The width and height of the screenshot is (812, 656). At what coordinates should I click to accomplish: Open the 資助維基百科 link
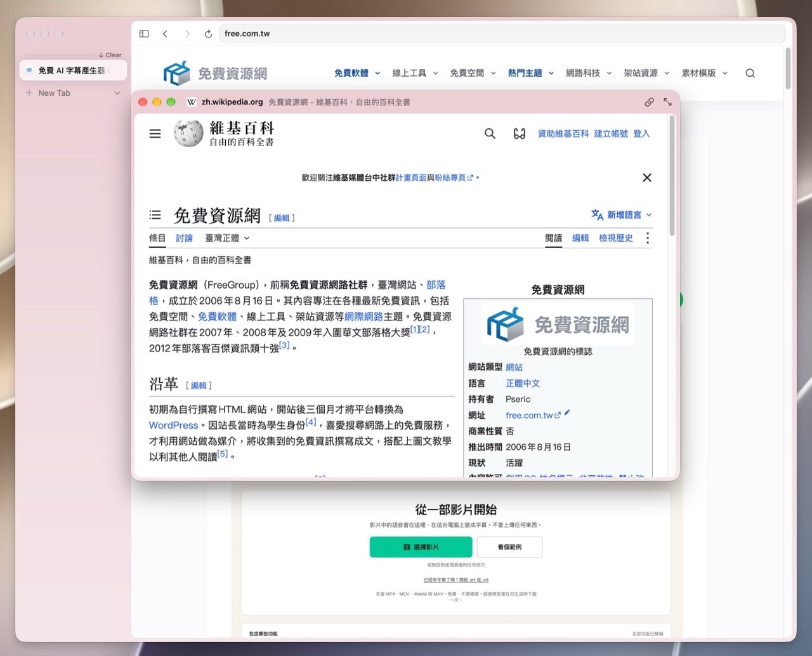[563, 133]
